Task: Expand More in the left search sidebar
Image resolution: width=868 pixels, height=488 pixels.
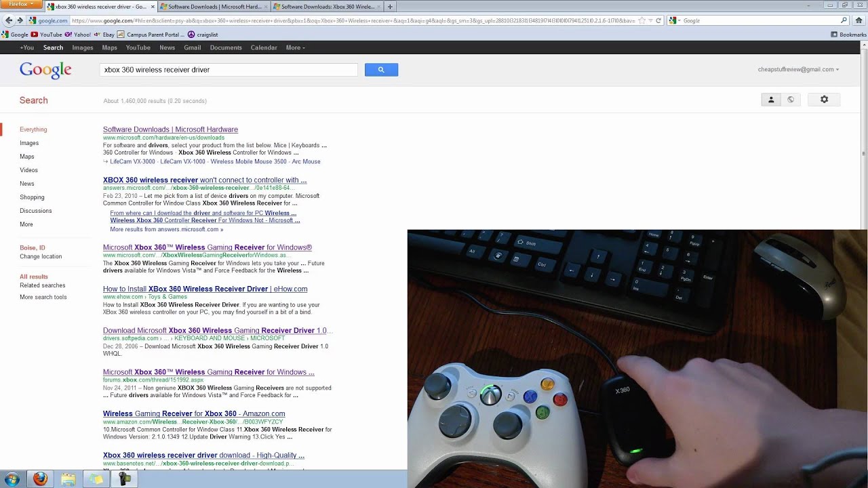Action: (x=26, y=224)
